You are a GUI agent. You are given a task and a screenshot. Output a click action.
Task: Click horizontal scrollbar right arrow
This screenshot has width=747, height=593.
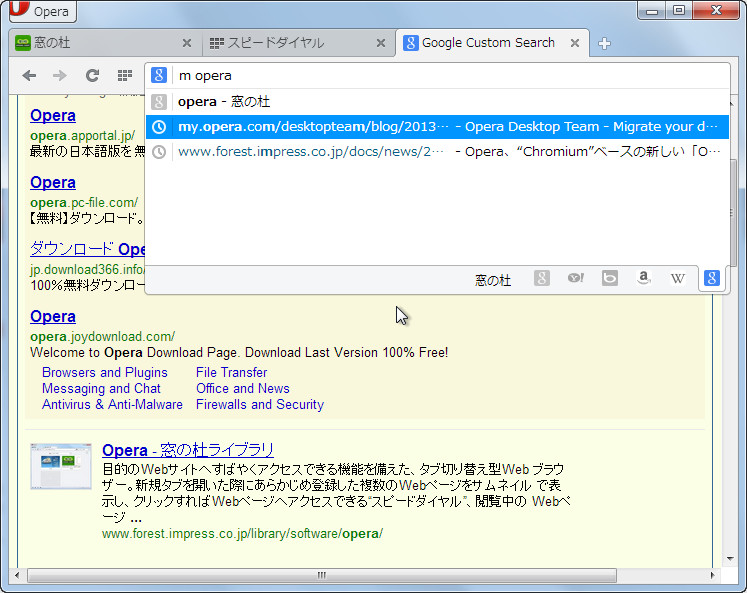pos(712,575)
